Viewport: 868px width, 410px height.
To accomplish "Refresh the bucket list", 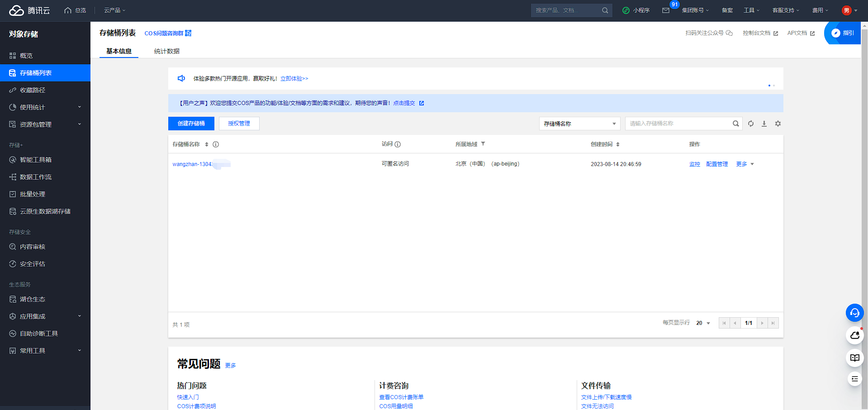I will click(x=751, y=124).
